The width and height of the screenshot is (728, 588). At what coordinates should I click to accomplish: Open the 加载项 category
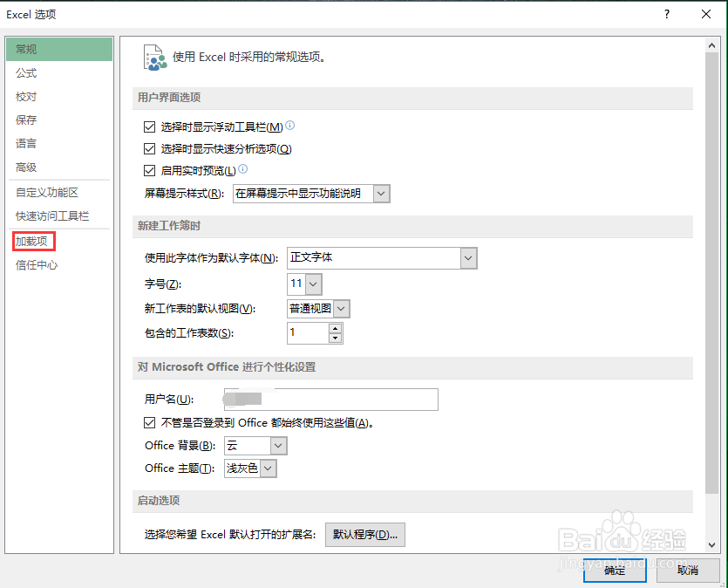pyautogui.click(x=59, y=241)
